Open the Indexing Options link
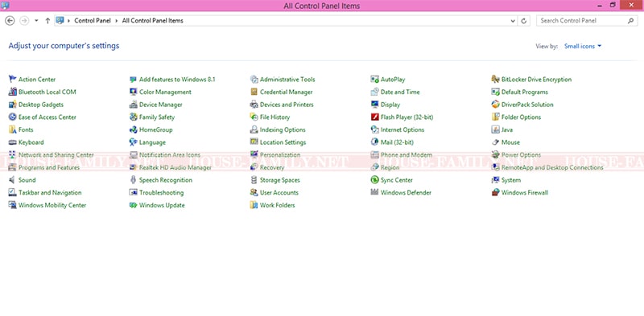This screenshot has width=644, height=316. [x=283, y=129]
